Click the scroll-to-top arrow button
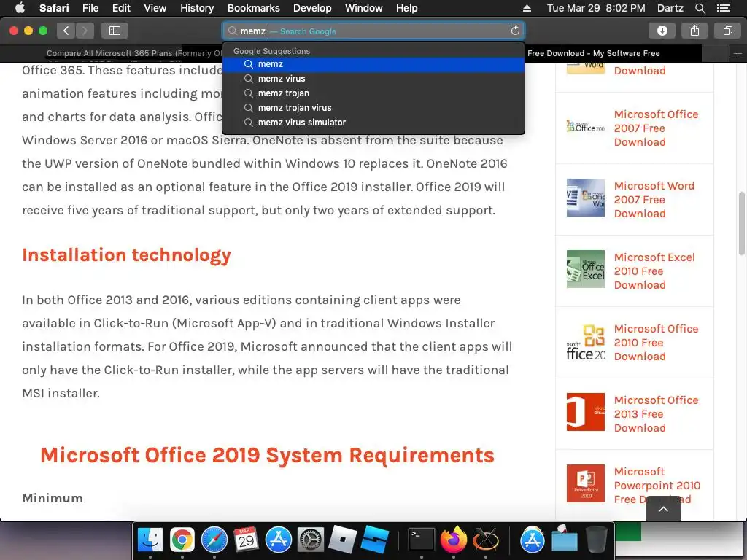747x560 pixels. click(x=663, y=508)
